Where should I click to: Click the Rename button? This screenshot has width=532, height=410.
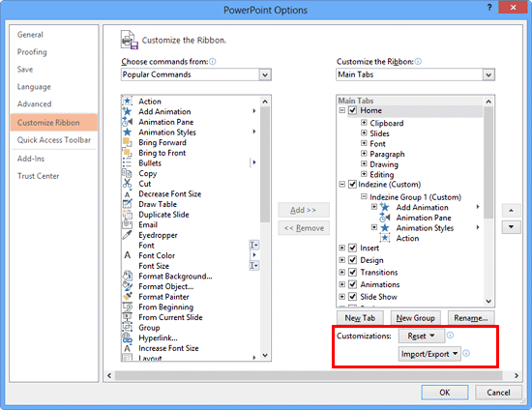tap(471, 318)
